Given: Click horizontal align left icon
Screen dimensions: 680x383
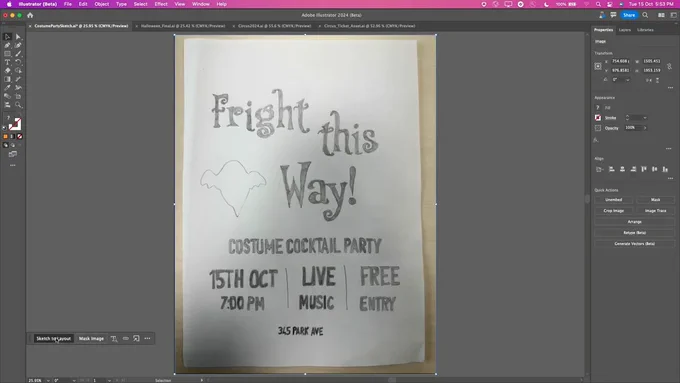Looking at the screenshot, I should (x=611, y=169).
